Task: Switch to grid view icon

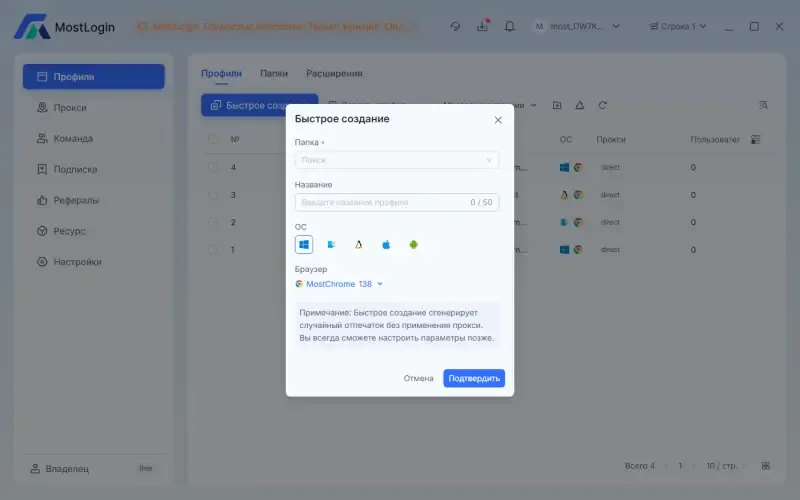Action: [x=765, y=466]
